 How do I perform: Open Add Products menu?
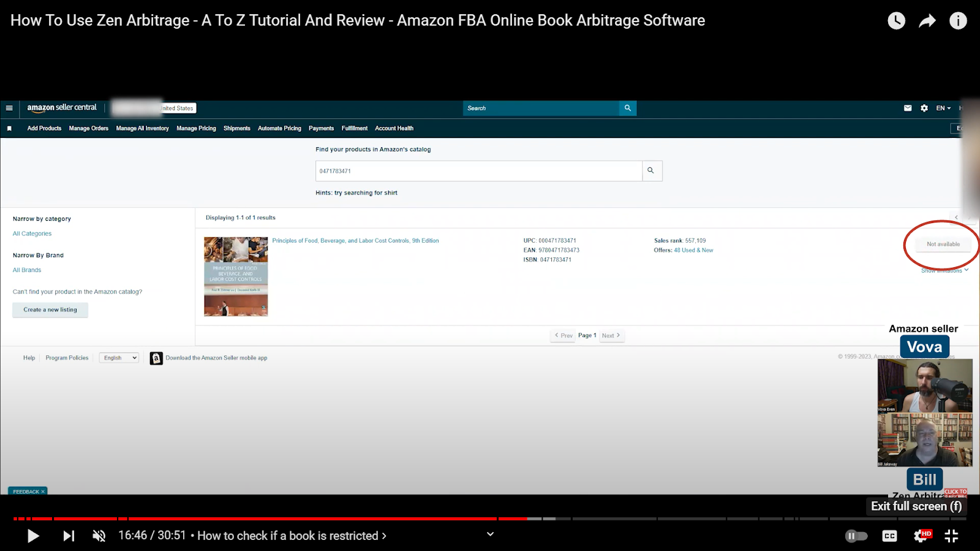pos(44,128)
